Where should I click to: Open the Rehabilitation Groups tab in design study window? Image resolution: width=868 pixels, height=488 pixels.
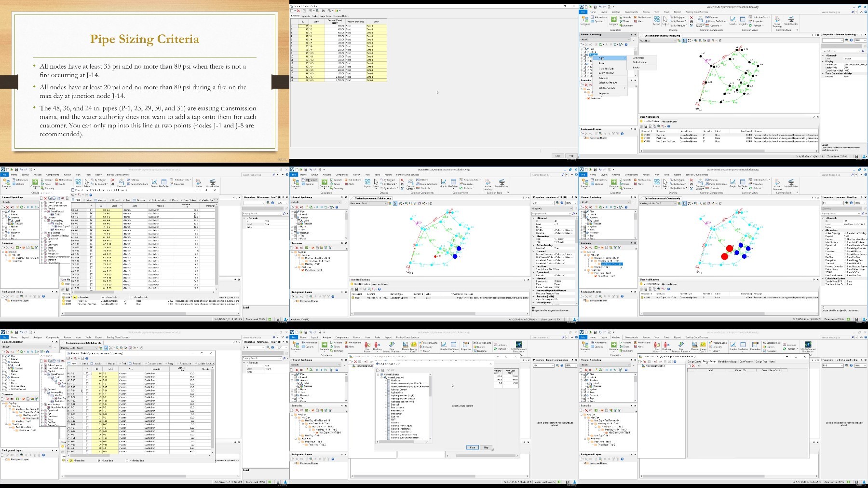tap(728, 362)
